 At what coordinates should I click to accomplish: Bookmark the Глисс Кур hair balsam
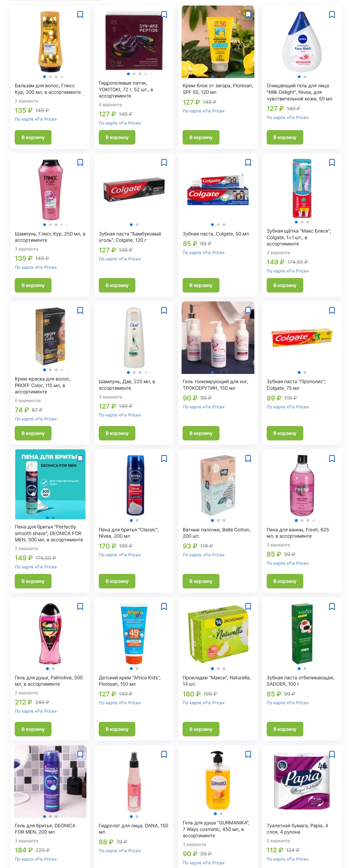tap(80, 14)
